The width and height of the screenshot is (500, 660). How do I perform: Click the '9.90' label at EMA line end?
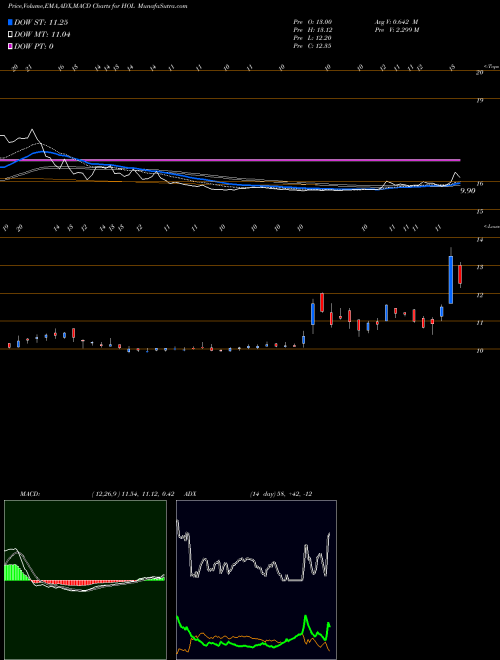pos(468,191)
